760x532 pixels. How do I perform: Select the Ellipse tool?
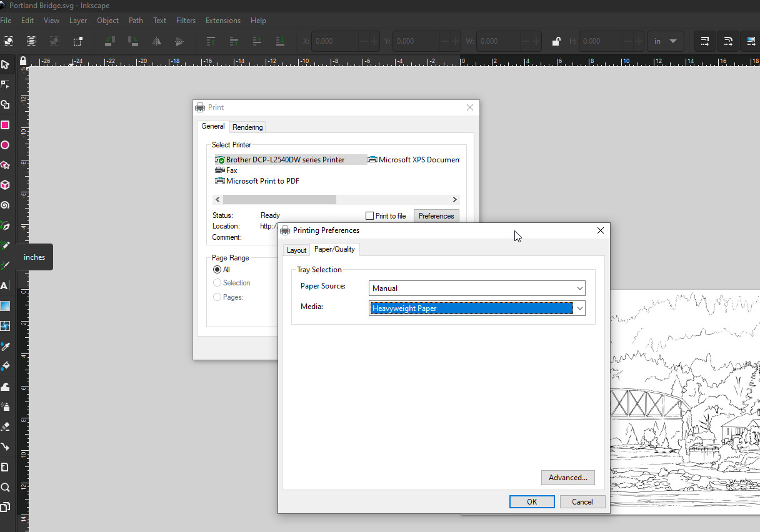pos(5,145)
